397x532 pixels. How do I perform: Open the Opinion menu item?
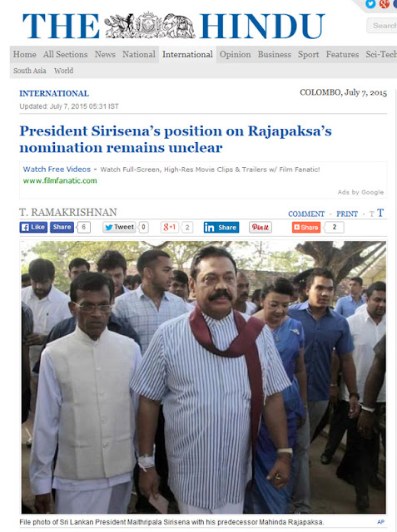tap(235, 54)
